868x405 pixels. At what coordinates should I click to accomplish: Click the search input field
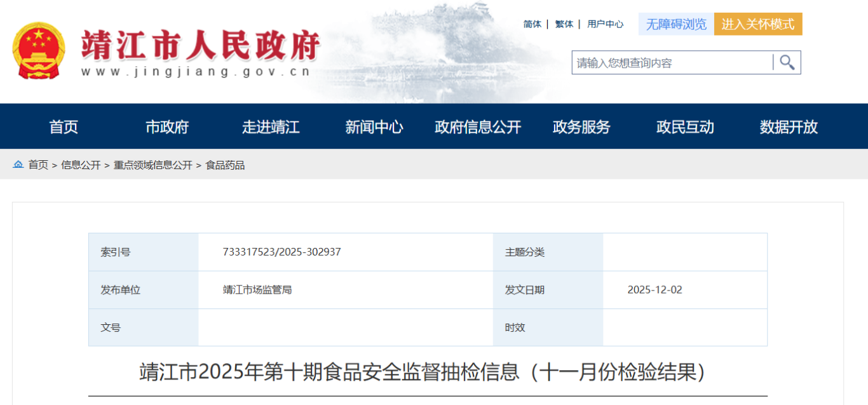point(672,62)
